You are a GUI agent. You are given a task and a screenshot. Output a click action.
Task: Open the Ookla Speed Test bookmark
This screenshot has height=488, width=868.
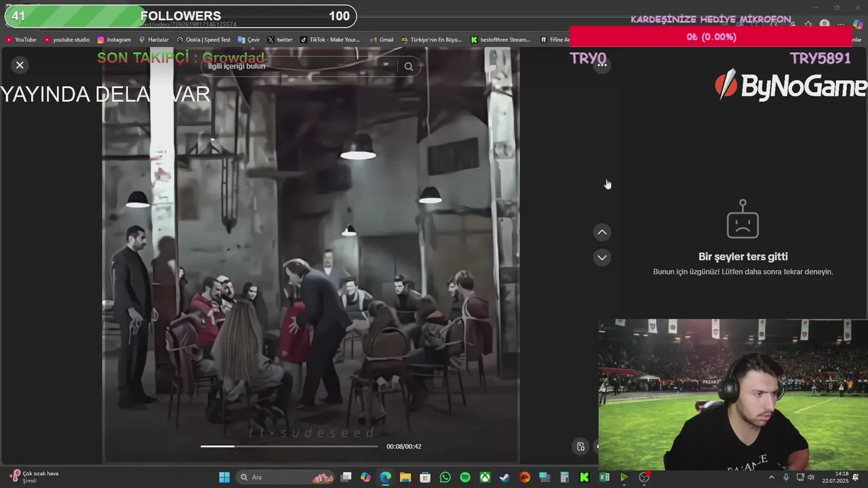(x=203, y=40)
